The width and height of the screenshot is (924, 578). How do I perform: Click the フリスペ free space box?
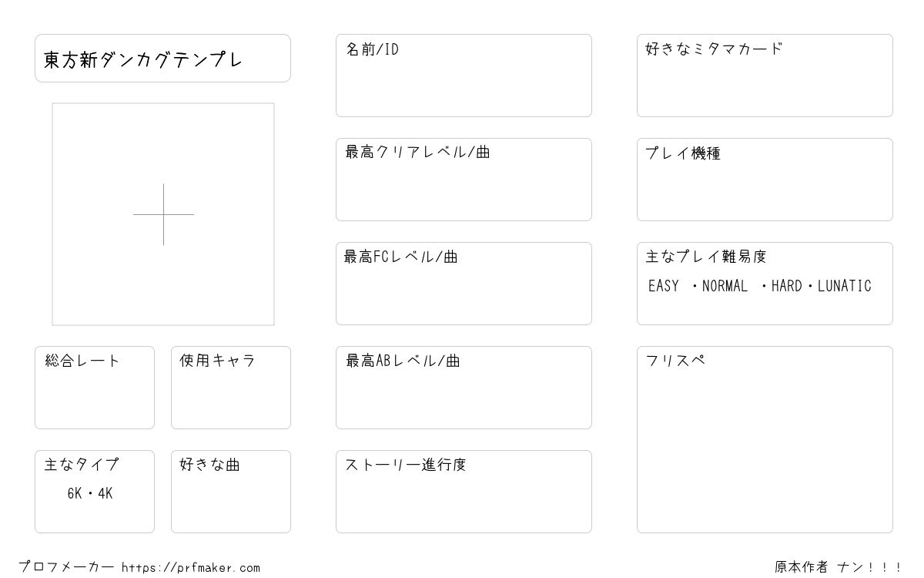click(765, 439)
